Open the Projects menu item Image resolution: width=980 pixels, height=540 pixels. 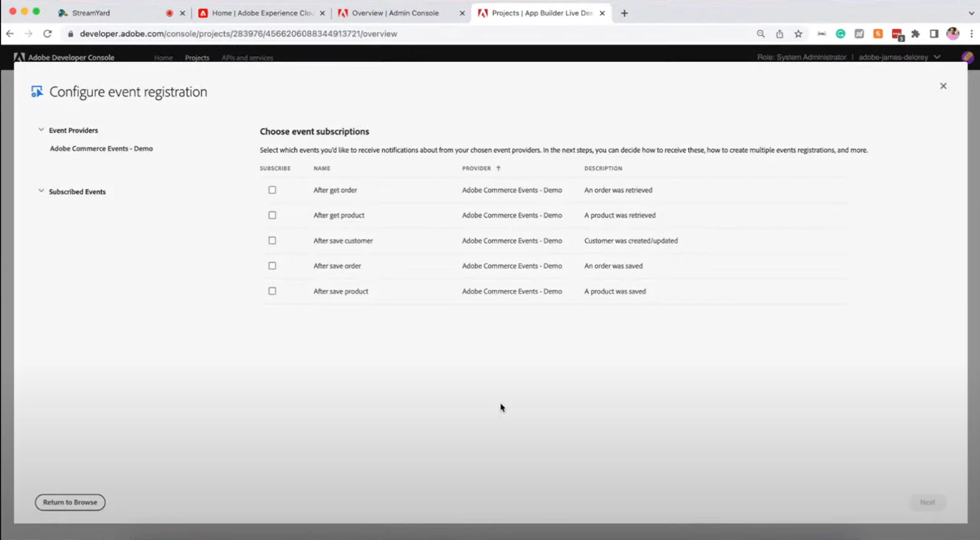tap(197, 58)
